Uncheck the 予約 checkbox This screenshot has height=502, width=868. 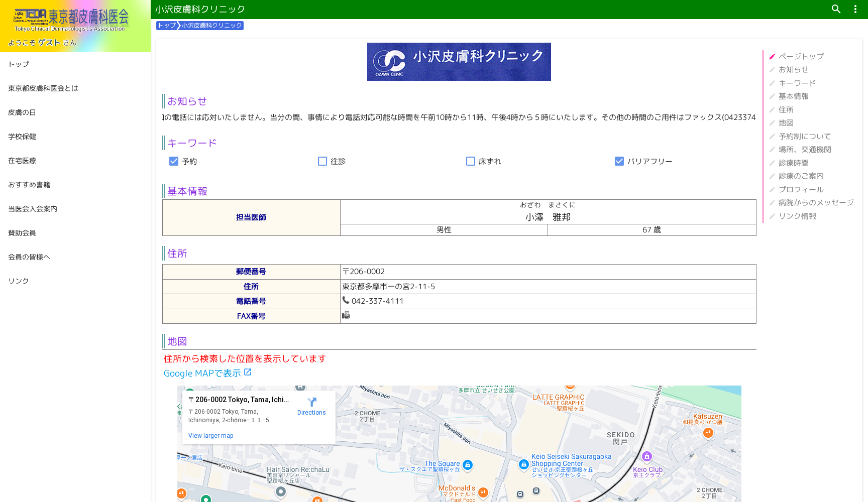click(173, 161)
